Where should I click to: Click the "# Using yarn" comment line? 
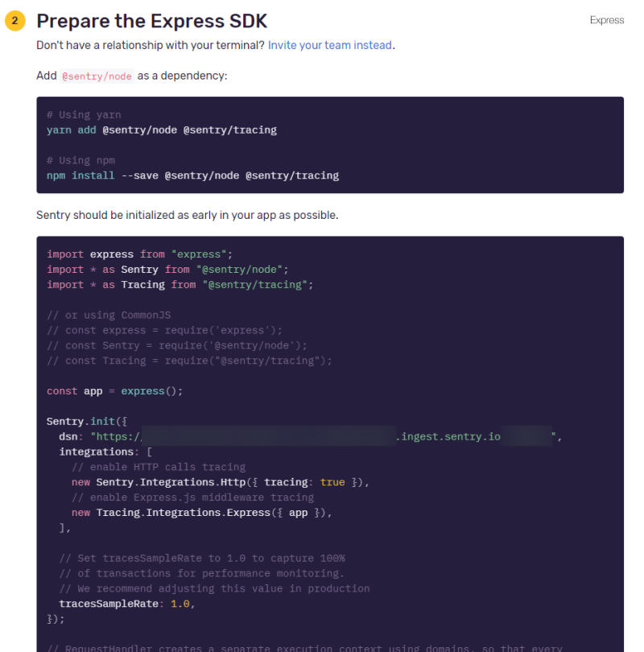(x=85, y=115)
